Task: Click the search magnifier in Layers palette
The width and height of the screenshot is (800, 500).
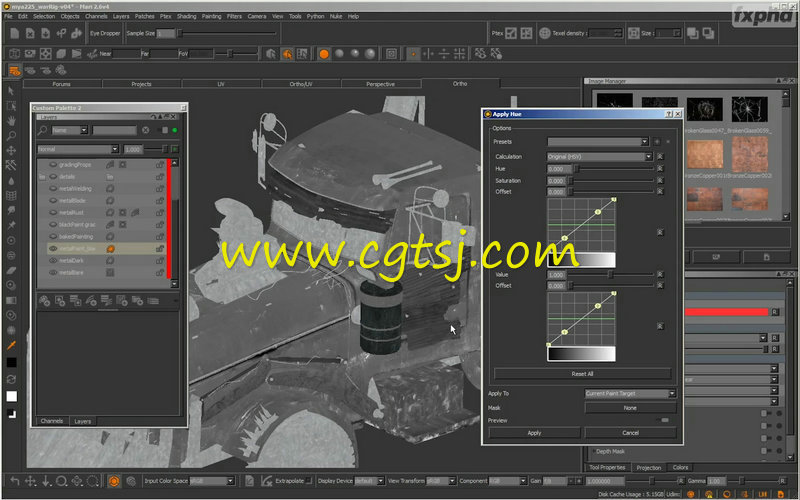Action: pyautogui.click(x=43, y=131)
